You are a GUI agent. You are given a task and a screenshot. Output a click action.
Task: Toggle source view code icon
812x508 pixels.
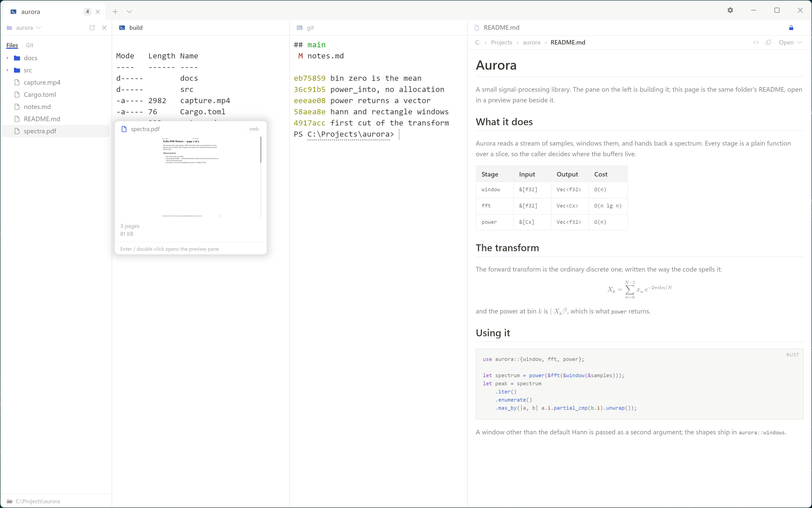(x=756, y=42)
